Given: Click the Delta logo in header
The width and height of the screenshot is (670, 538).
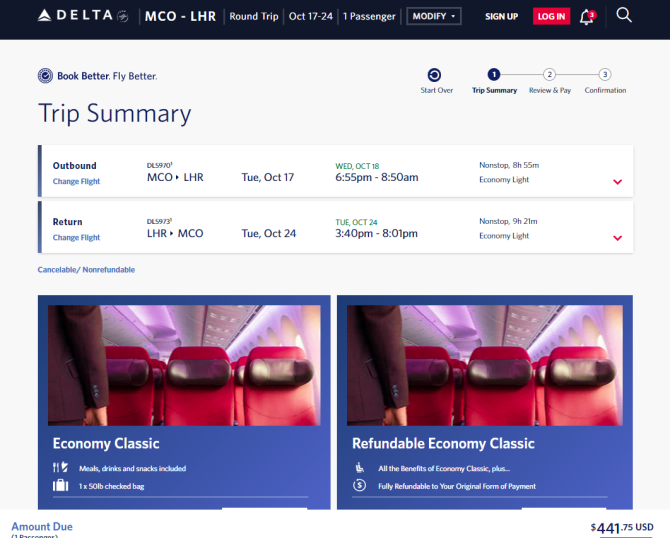Looking at the screenshot, I should 83,16.
